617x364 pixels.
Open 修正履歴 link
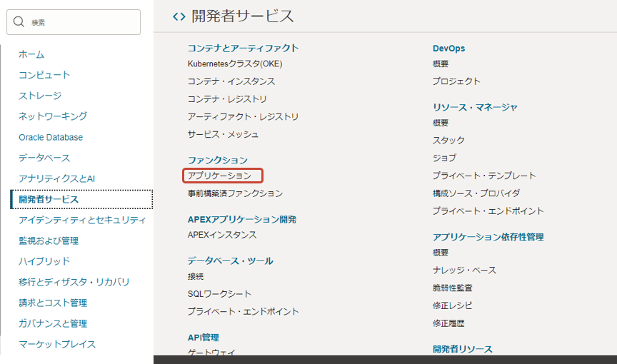tap(448, 323)
